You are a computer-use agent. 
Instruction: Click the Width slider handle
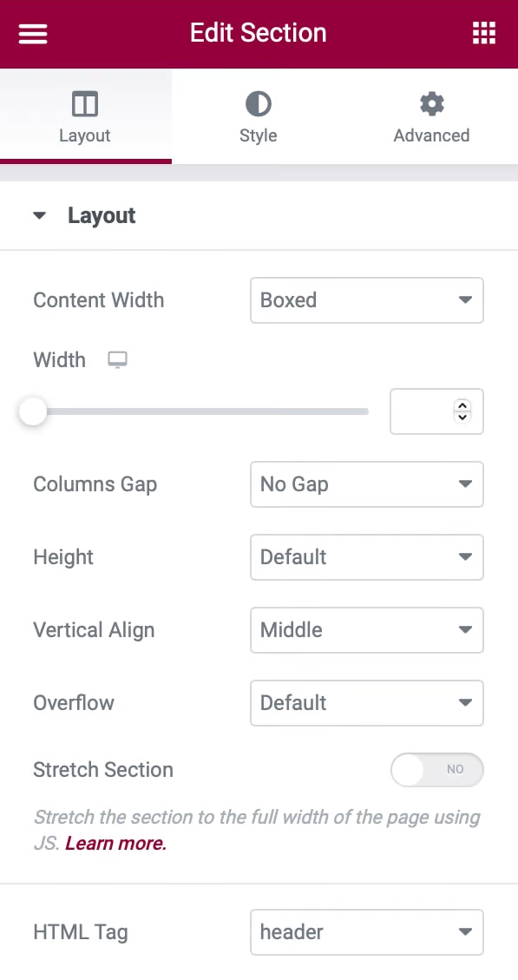click(x=32, y=411)
